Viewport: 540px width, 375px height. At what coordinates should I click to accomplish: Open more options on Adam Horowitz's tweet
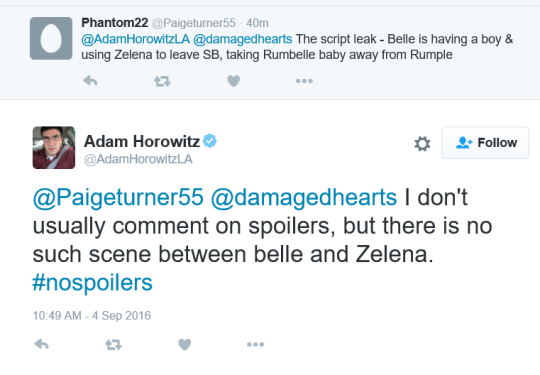point(256,344)
